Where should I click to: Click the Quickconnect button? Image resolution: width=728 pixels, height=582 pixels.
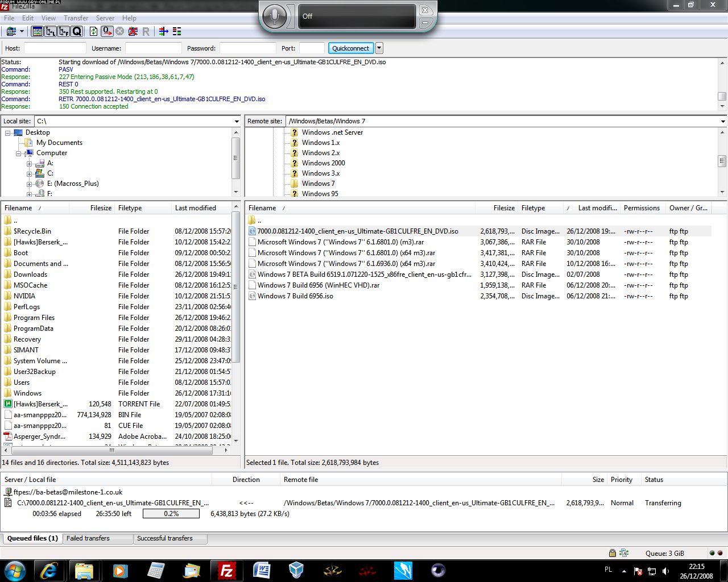click(350, 48)
